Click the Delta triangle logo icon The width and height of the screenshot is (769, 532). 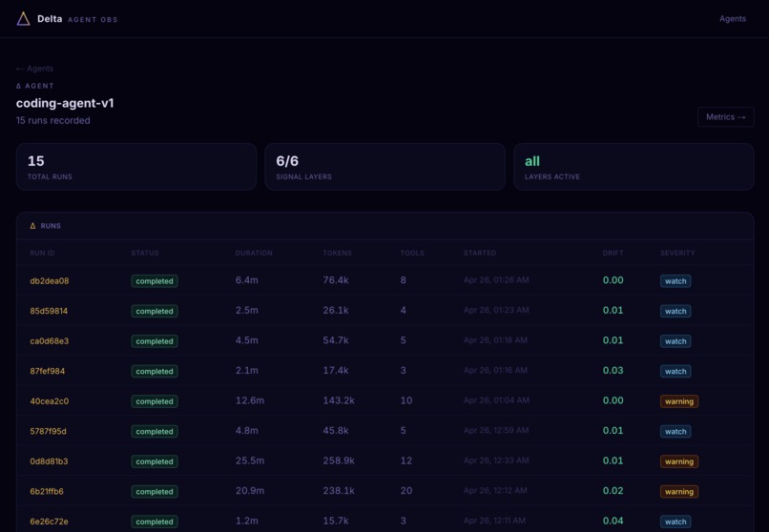[23, 19]
